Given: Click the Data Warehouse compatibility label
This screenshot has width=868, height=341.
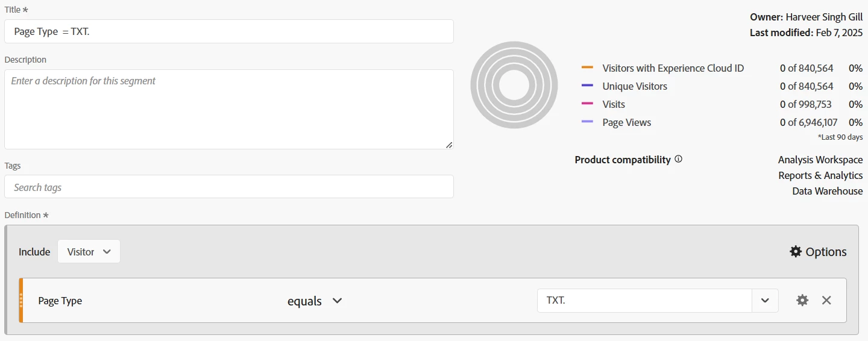Looking at the screenshot, I should pos(828,191).
